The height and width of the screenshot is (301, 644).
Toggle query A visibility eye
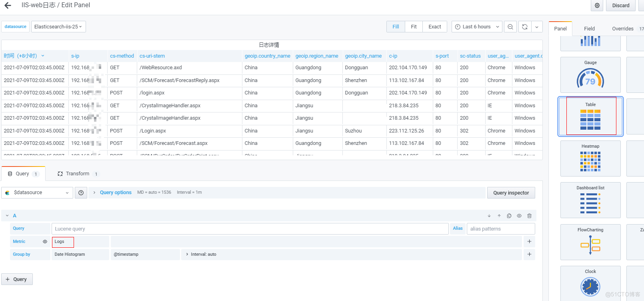[x=519, y=216]
